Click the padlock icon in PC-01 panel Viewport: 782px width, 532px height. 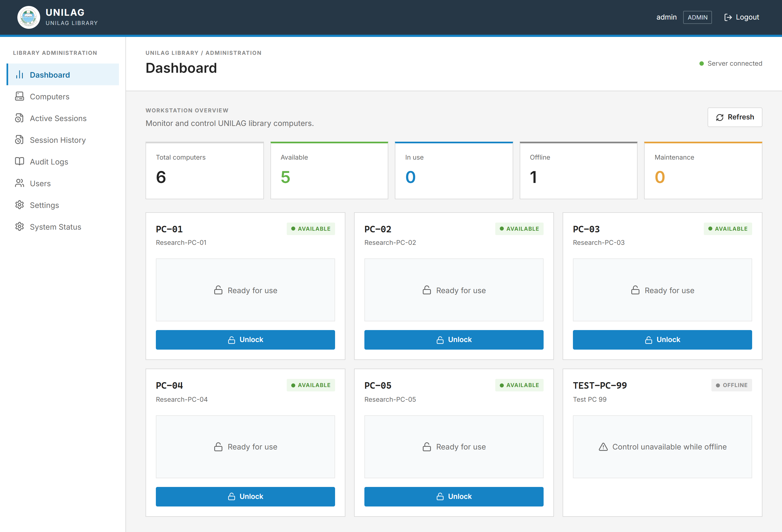(218, 290)
